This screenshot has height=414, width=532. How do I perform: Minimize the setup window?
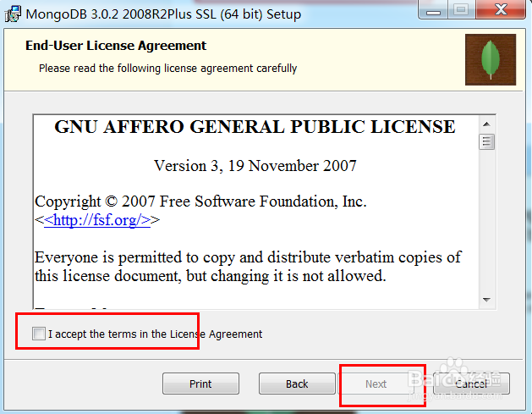point(434,10)
